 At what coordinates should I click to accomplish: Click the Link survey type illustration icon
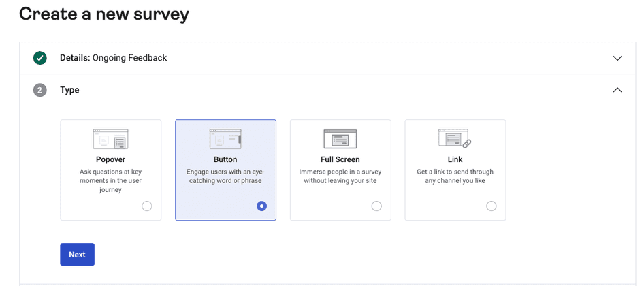click(455, 138)
